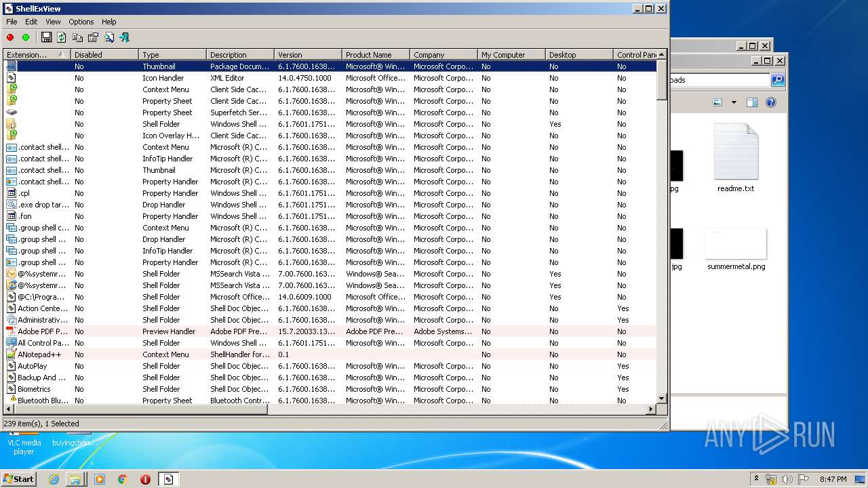The image size is (868, 488).
Task: Select the Backup And Restore row icon
Action: point(12,378)
